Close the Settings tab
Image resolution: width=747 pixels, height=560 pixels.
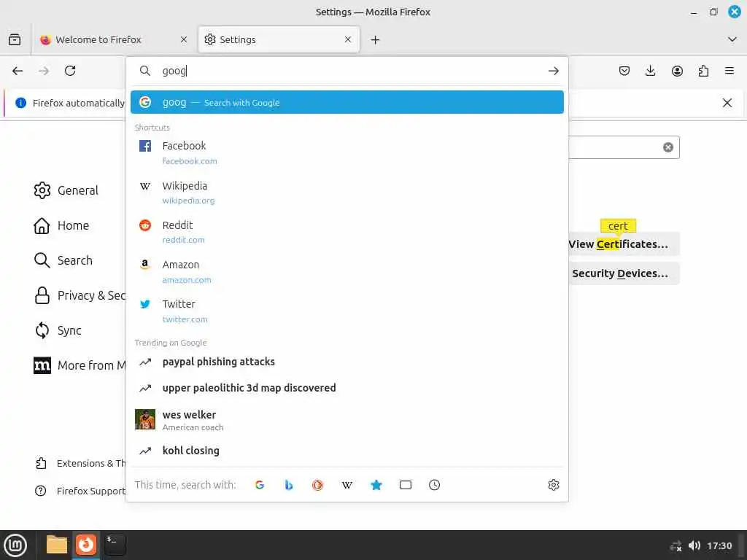tap(348, 39)
